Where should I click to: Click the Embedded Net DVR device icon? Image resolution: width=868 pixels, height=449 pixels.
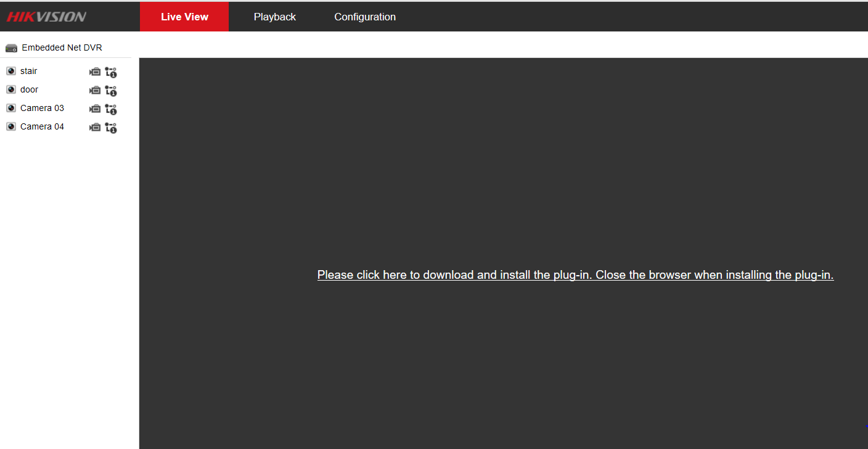[11, 48]
